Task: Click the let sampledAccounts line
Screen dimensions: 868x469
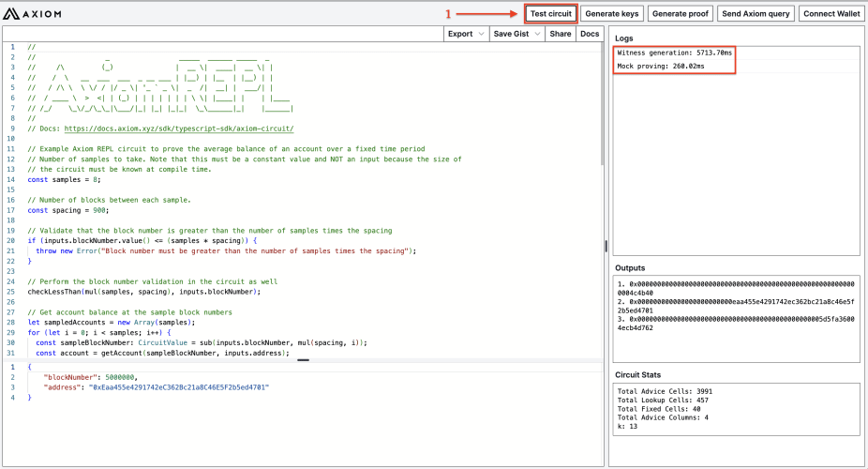Action: pos(112,323)
